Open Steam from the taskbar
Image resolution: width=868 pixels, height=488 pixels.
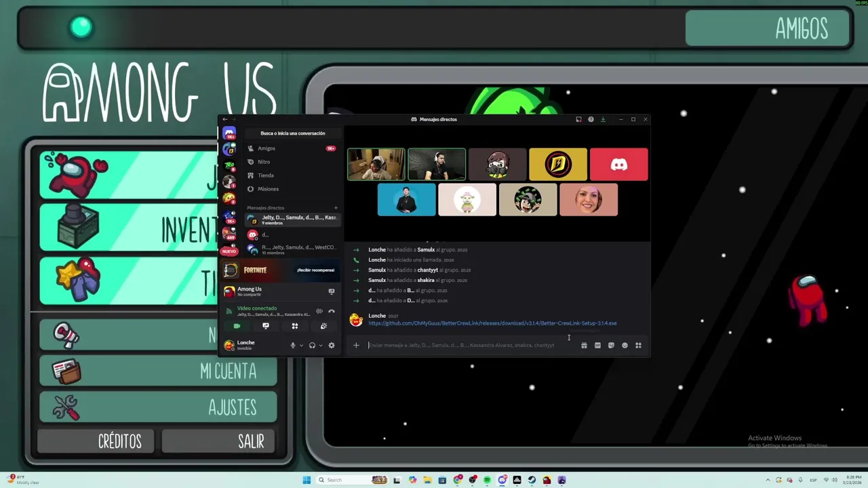pyautogui.click(x=532, y=480)
